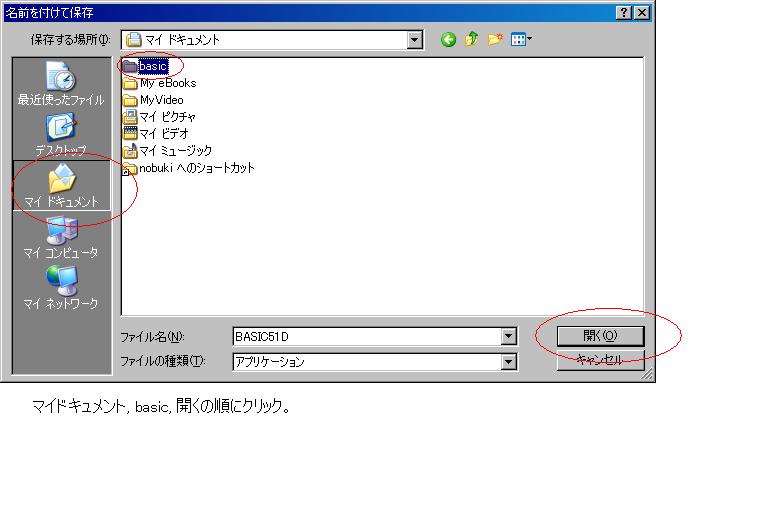Create a new folder
This screenshot has width=773, height=509.
point(495,39)
